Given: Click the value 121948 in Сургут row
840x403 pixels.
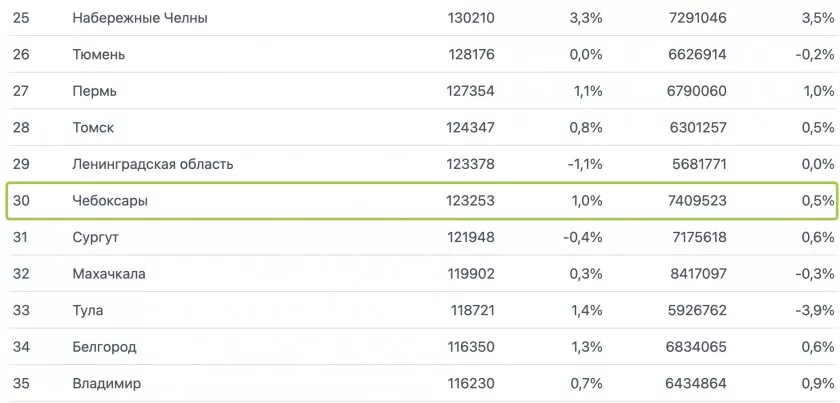Looking at the screenshot, I should [x=470, y=237].
